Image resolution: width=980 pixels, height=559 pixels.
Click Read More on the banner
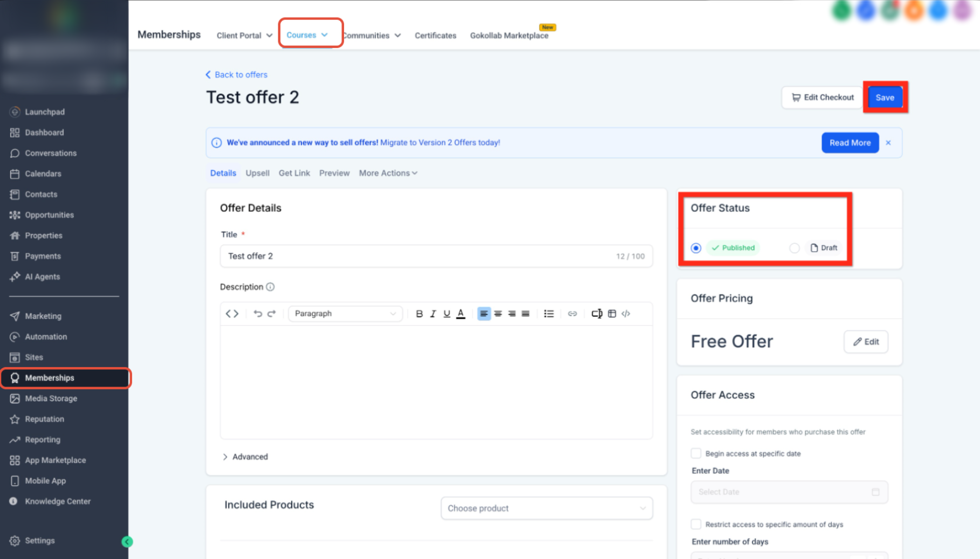click(x=850, y=143)
